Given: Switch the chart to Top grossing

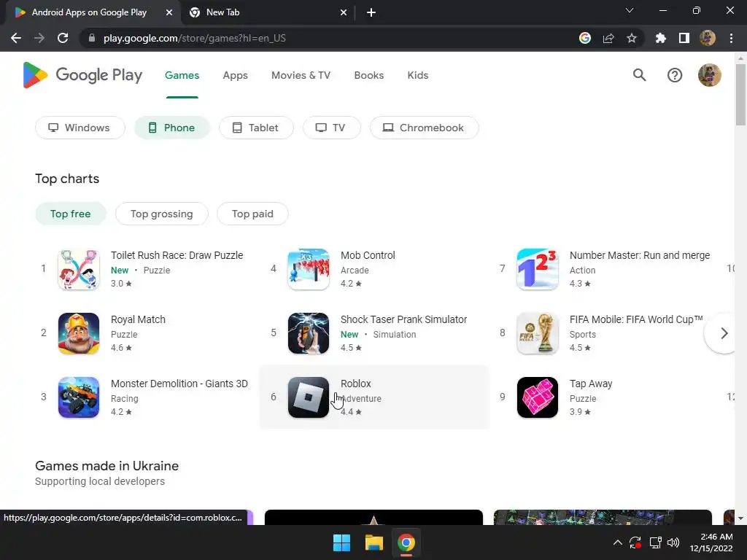Looking at the screenshot, I should coord(161,214).
